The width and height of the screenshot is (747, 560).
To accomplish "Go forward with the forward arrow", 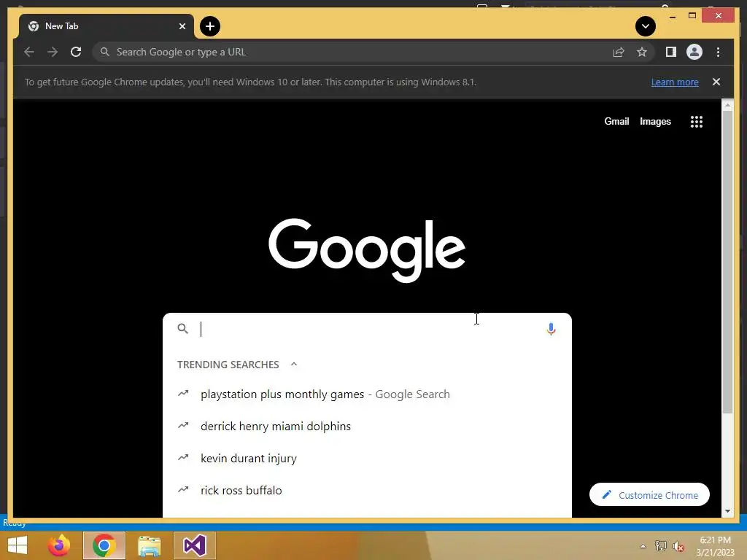I will 53,52.
